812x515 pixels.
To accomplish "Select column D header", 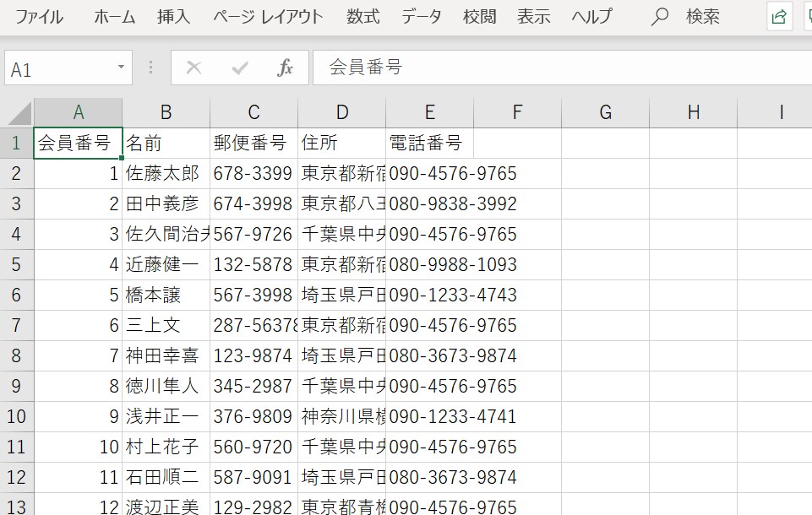I will [342, 112].
